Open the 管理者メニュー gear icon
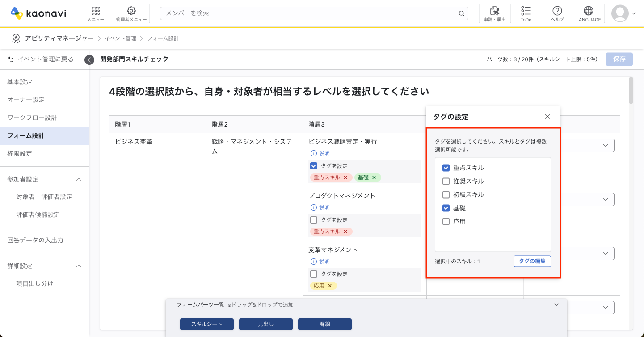 (131, 13)
